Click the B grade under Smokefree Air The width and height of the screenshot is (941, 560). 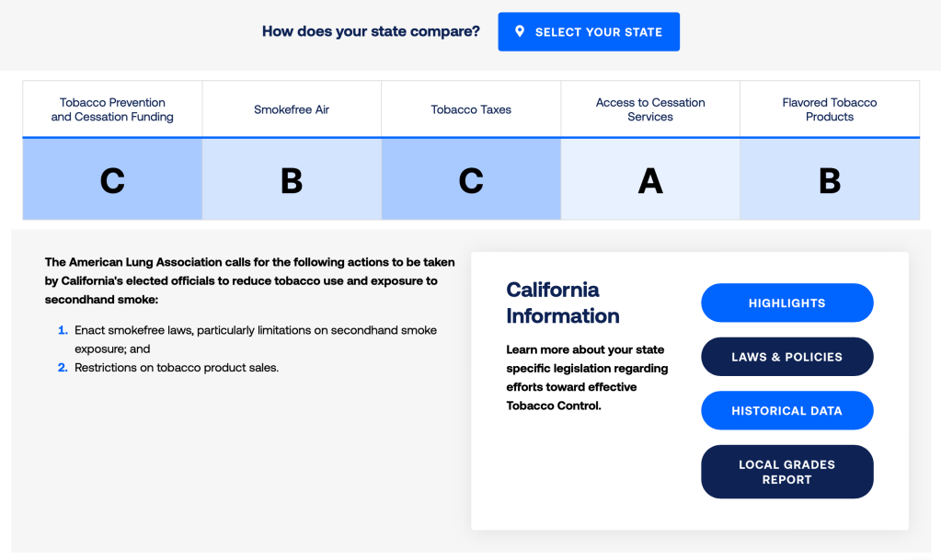(x=292, y=180)
